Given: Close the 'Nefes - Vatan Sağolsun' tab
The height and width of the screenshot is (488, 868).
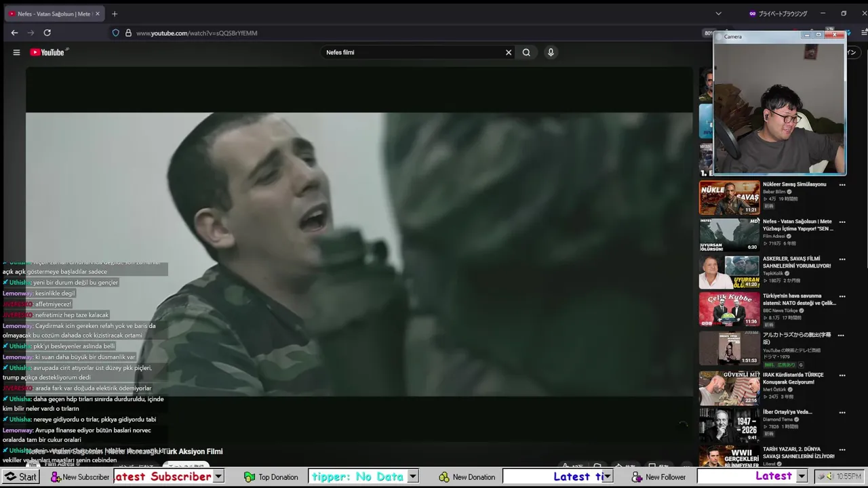Looking at the screenshot, I should click(x=98, y=14).
